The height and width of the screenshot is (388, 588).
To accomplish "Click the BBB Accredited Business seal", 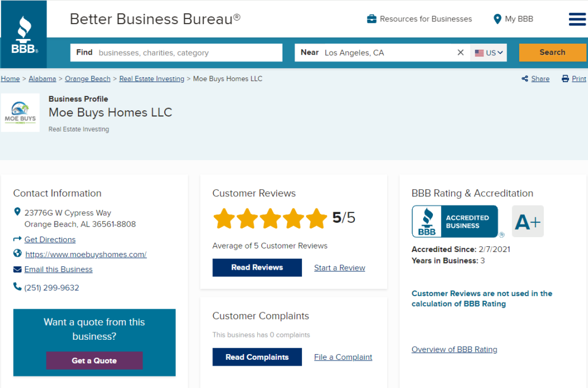I will [x=455, y=222].
